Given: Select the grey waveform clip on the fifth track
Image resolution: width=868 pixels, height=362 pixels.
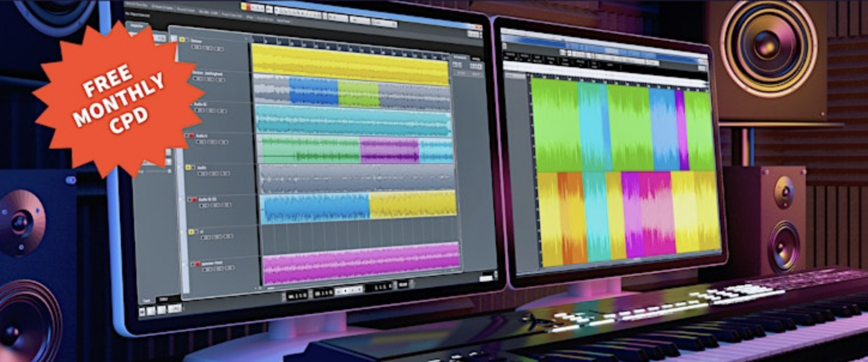Looking at the screenshot, I should (357, 179).
